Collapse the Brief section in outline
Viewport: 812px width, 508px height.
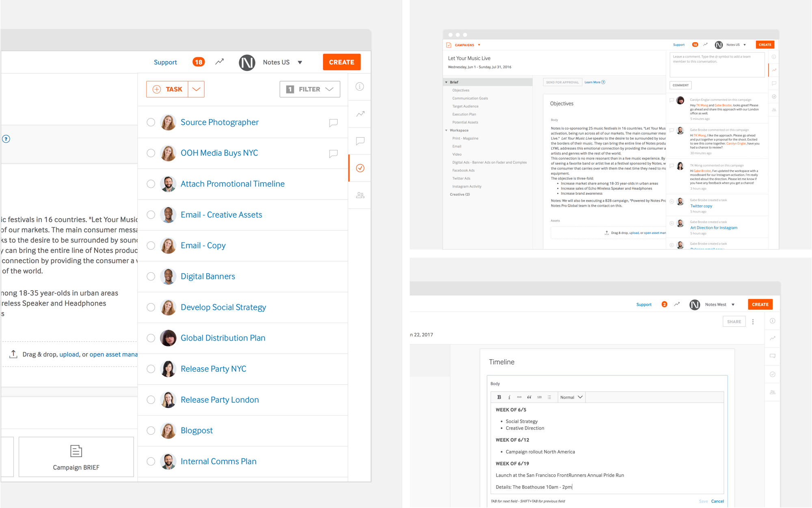coord(447,82)
